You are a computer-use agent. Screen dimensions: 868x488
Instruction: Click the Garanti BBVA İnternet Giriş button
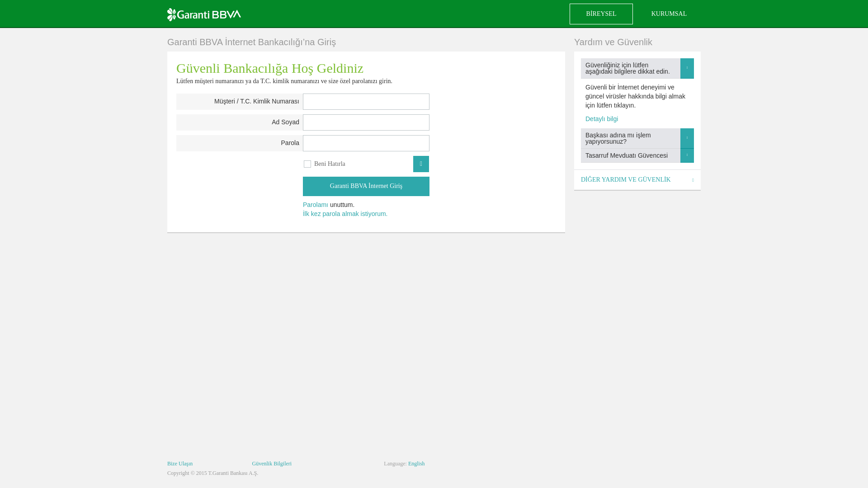pos(366,186)
